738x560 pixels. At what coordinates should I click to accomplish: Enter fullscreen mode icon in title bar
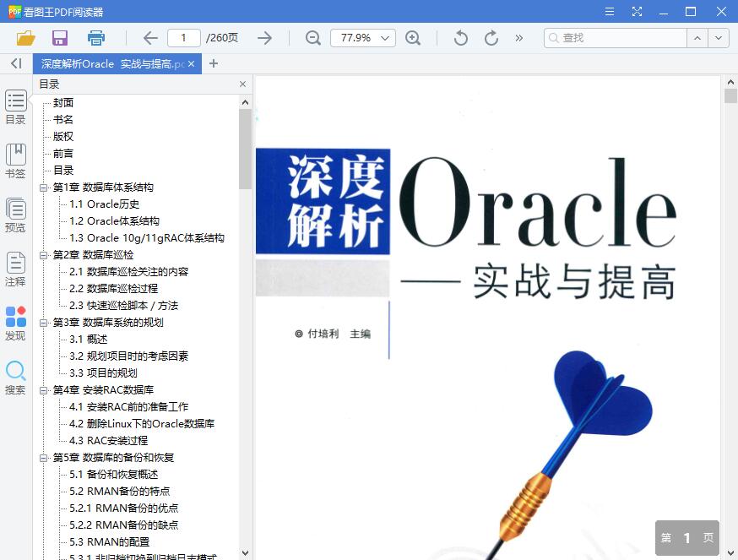click(x=637, y=11)
